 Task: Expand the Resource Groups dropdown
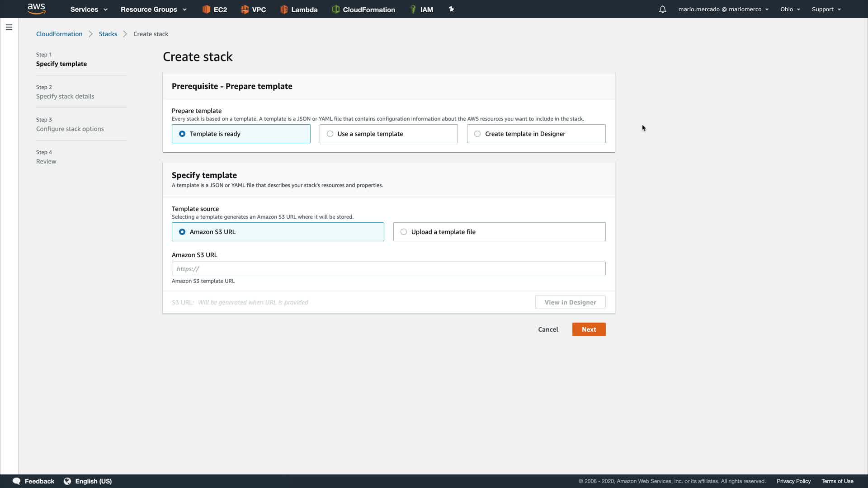tap(153, 9)
